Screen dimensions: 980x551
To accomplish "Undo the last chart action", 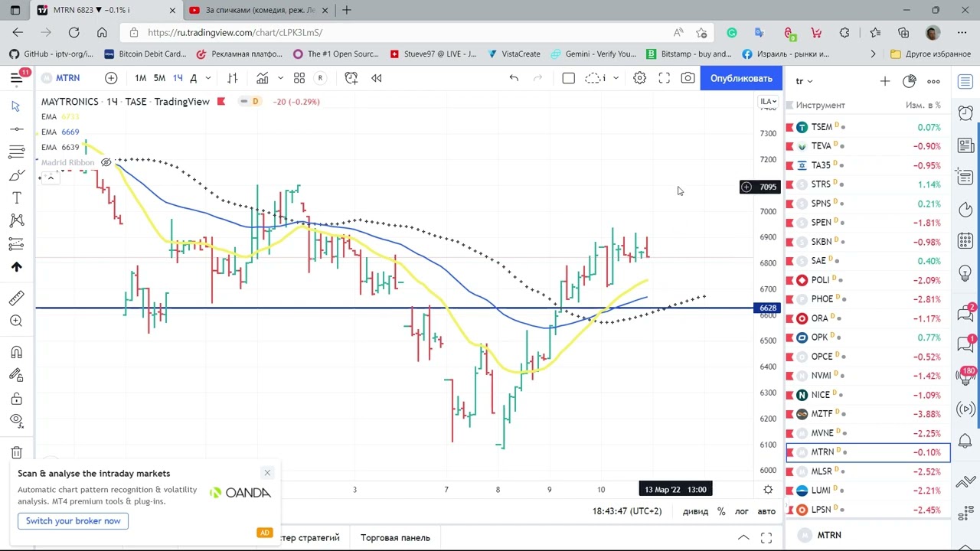I will pyautogui.click(x=514, y=78).
